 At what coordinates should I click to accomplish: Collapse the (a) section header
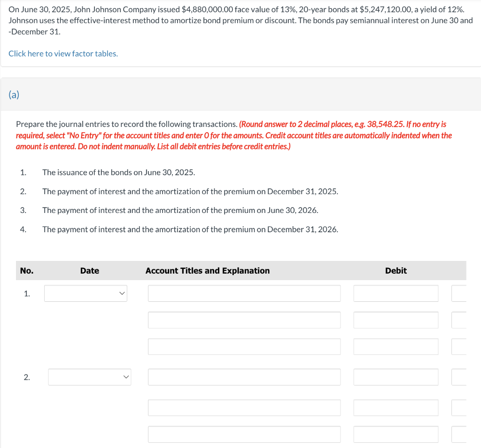14,94
